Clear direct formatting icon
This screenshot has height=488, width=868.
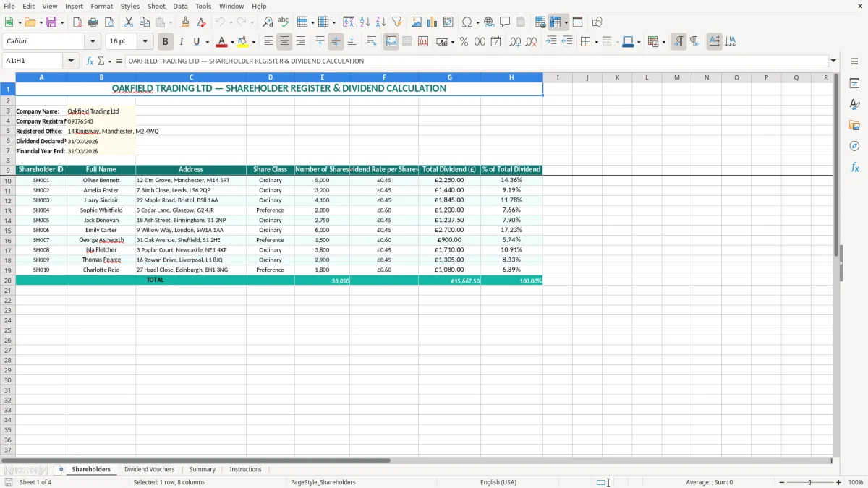(x=201, y=22)
